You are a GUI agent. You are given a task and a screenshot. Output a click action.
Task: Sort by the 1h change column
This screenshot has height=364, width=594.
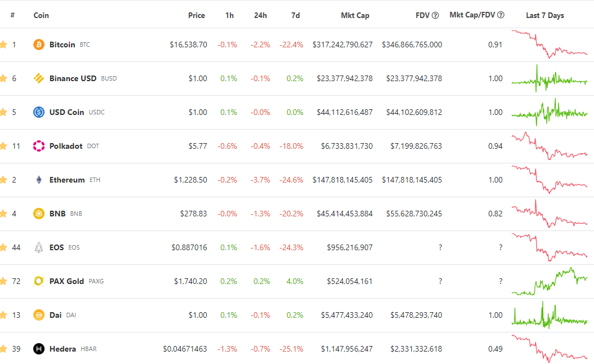click(229, 15)
